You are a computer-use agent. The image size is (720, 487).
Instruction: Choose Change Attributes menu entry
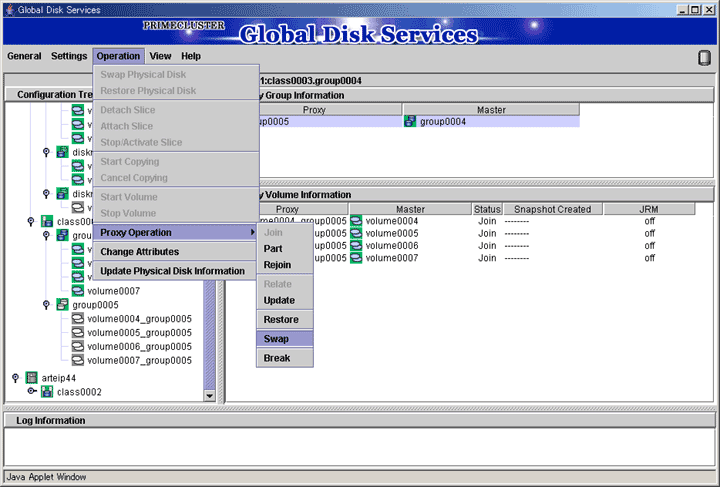point(175,252)
